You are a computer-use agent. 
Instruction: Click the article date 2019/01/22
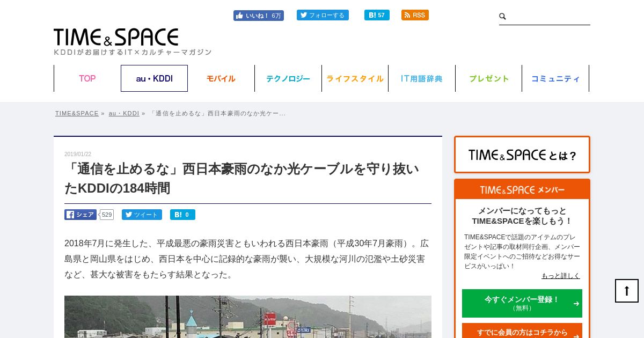coord(78,155)
